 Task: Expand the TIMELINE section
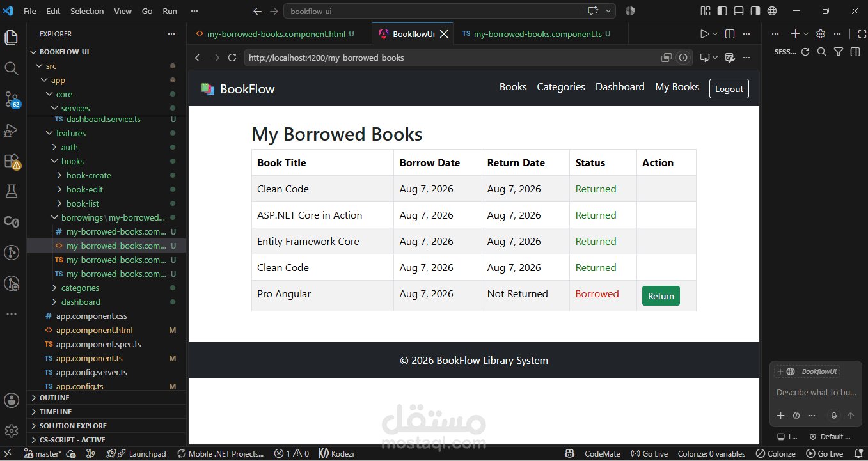point(106,412)
